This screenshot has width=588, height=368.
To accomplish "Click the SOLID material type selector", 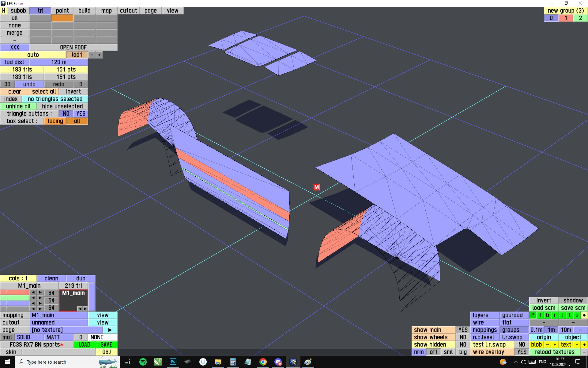I will tap(24, 337).
